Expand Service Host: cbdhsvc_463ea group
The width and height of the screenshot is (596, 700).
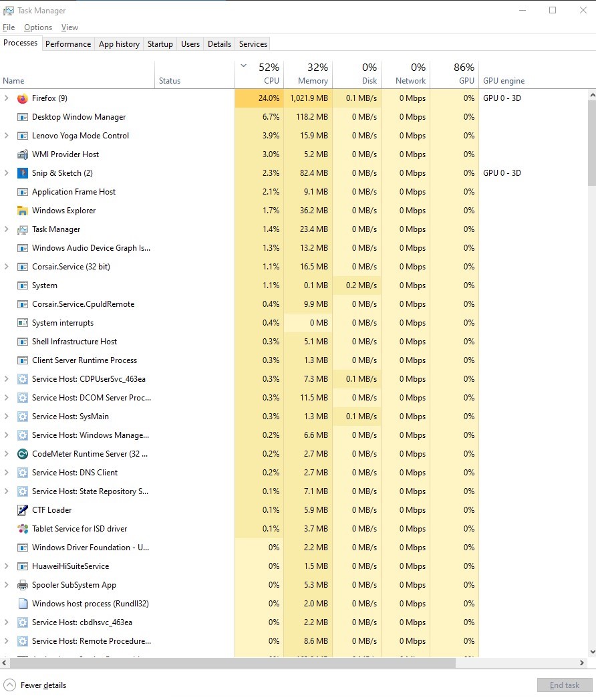6,622
